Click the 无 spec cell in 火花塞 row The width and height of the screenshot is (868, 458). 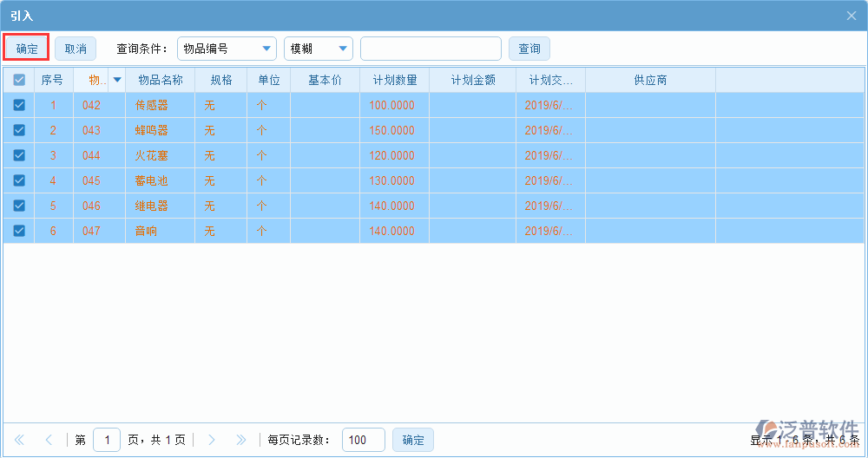coord(220,155)
